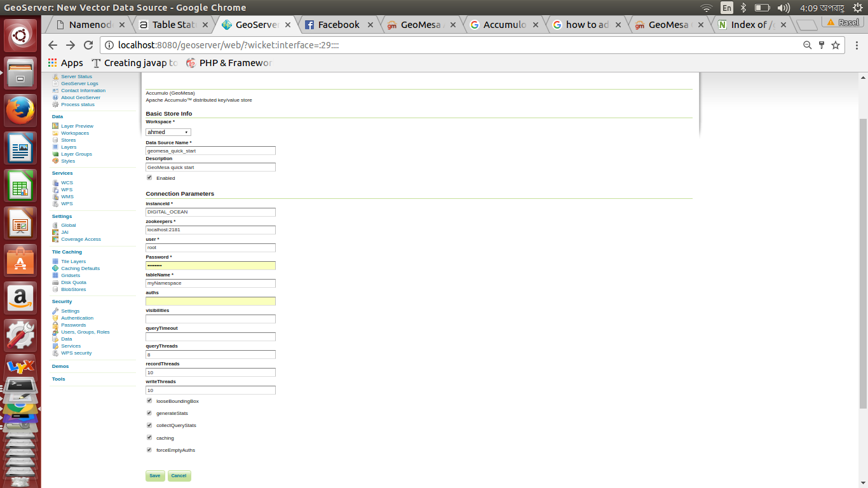Toggle the Enabled checkbox

tap(149, 178)
